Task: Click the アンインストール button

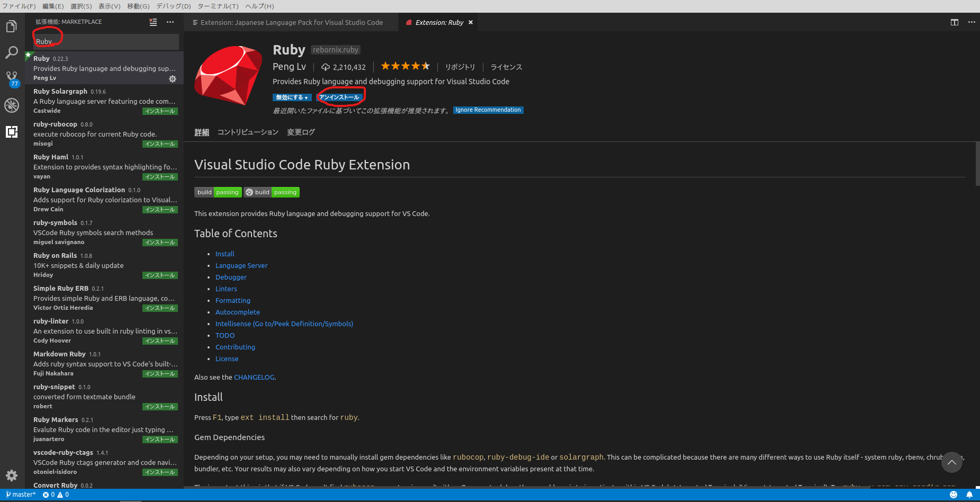Action: [x=339, y=97]
